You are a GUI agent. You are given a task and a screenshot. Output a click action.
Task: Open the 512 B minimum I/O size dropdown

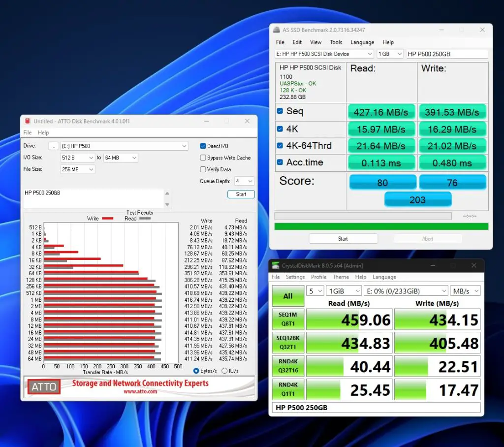(77, 158)
